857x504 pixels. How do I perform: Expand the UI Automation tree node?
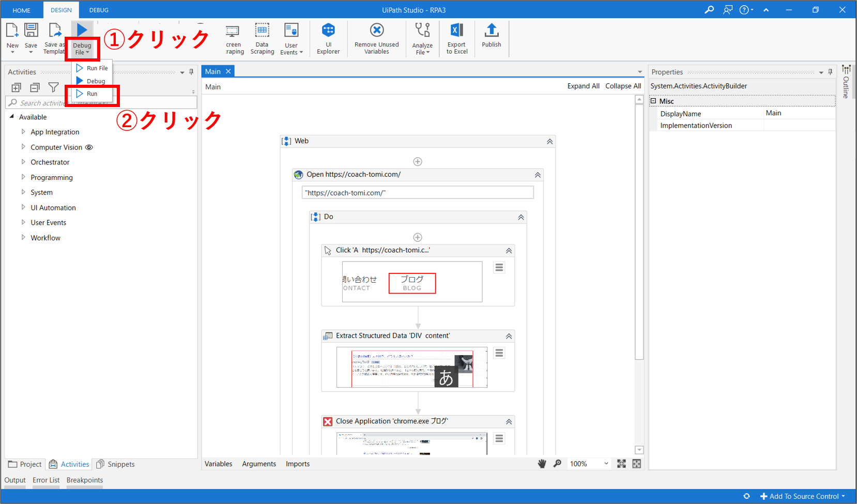[x=23, y=207]
